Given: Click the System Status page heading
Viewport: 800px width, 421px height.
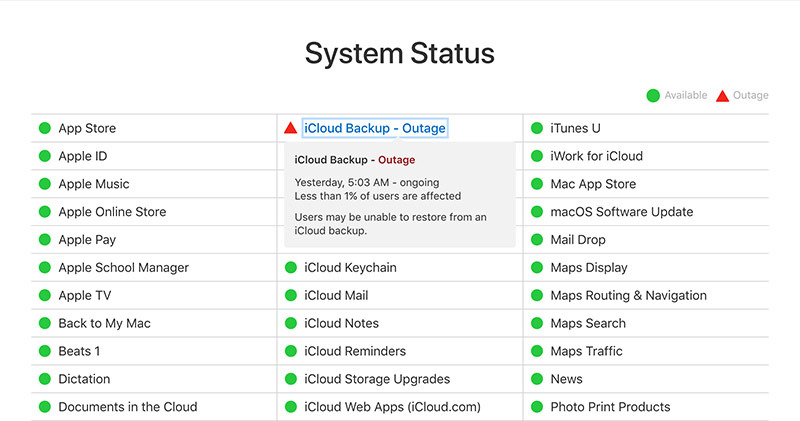Looking at the screenshot, I should pos(400,54).
